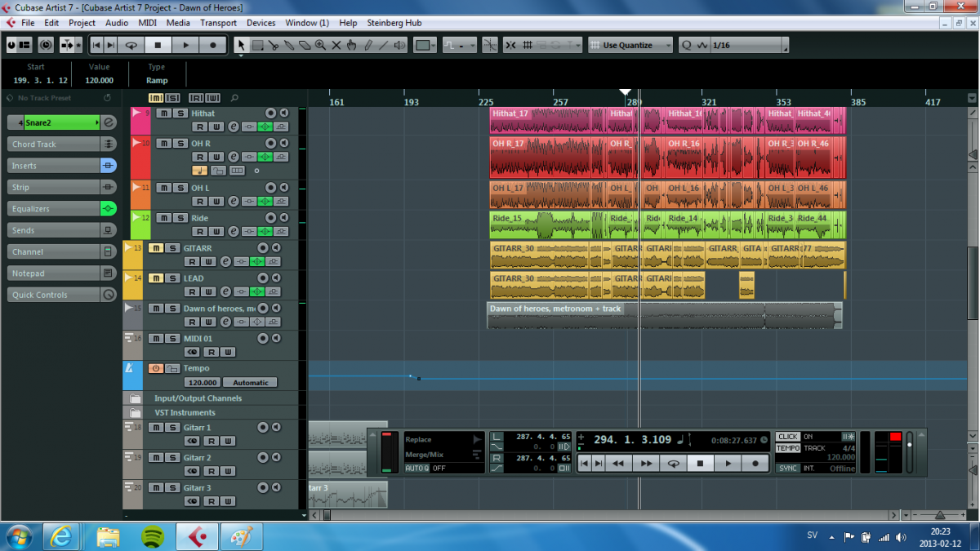
Task: Click transport panel Rewind button
Action: click(618, 464)
